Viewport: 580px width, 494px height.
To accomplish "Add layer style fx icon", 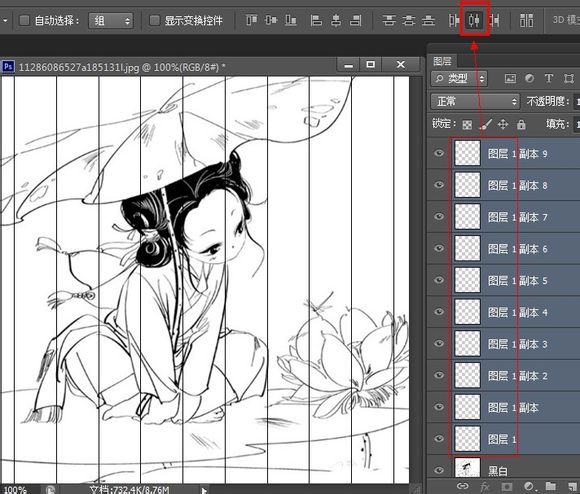I will (485, 486).
